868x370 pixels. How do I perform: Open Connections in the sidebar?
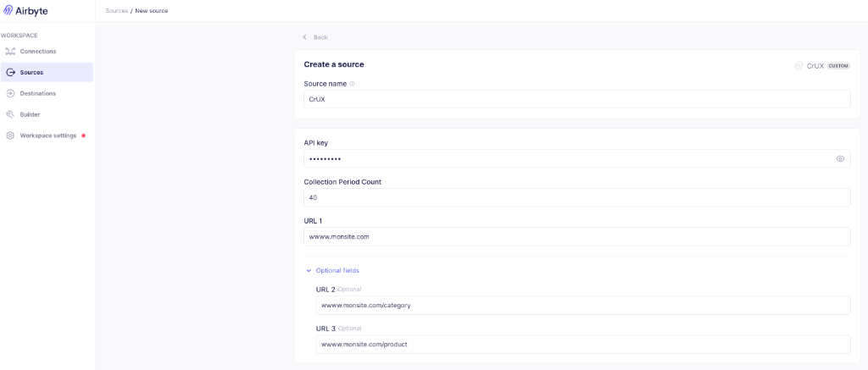pyautogui.click(x=47, y=52)
